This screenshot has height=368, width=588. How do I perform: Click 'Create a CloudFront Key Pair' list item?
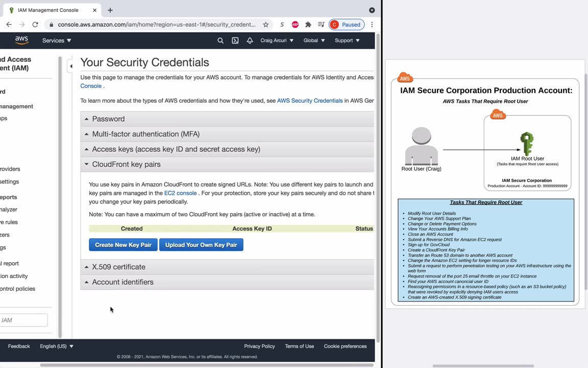click(x=436, y=250)
